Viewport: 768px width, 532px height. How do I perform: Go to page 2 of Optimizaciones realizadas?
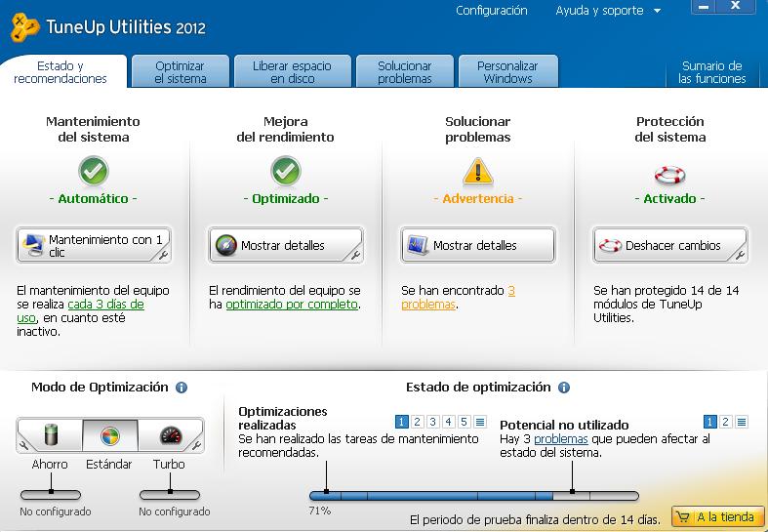pyautogui.click(x=417, y=422)
